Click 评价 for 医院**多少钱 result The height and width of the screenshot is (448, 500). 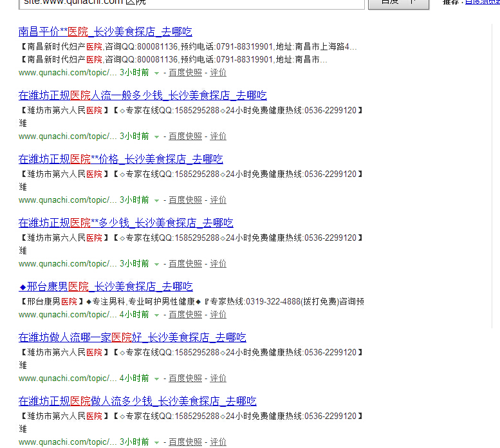coord(218,264)
